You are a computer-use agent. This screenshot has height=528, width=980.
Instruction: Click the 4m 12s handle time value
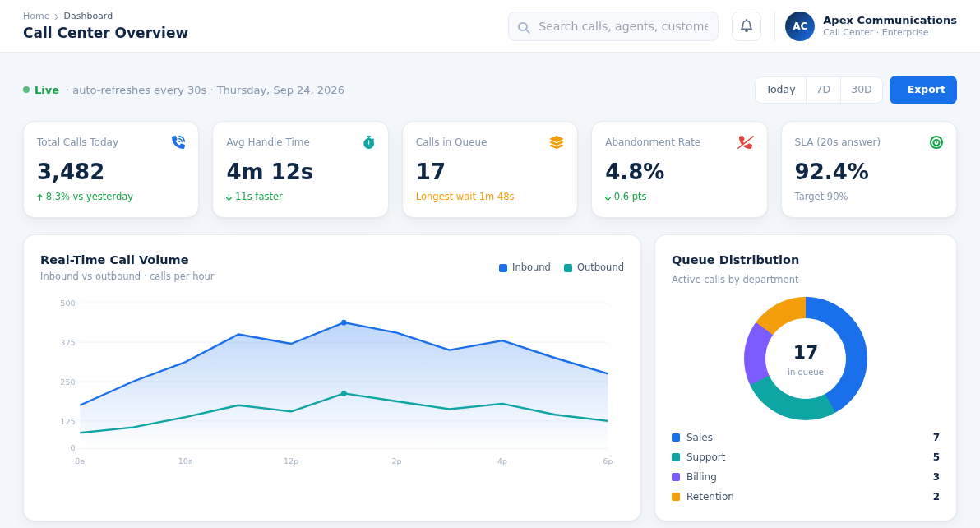coord(270,172)
